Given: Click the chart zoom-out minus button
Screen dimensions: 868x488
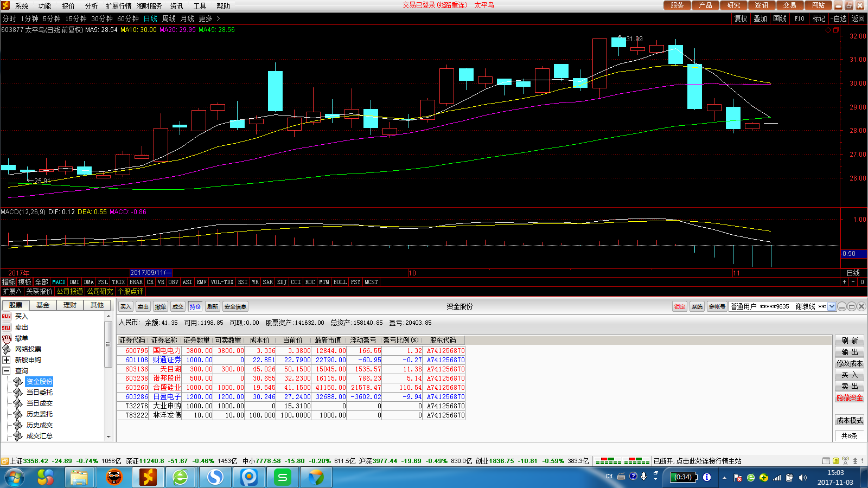Looking at the screenshot, I should pos(853,282).
